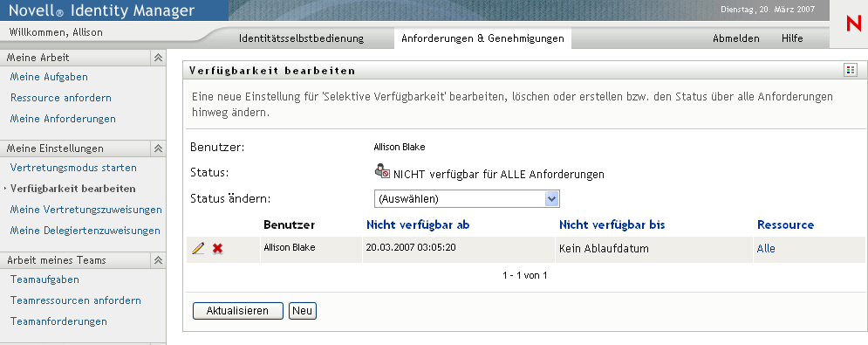
Task: Sort by Nicht verfügbar ab column
Action: click(x=418, y=224)
